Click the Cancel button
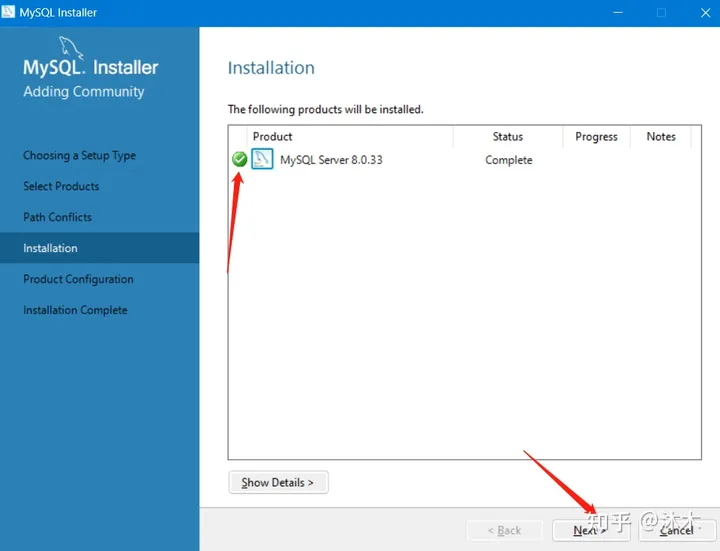Viewport: 720px width, 551px height. pos(677,530)
